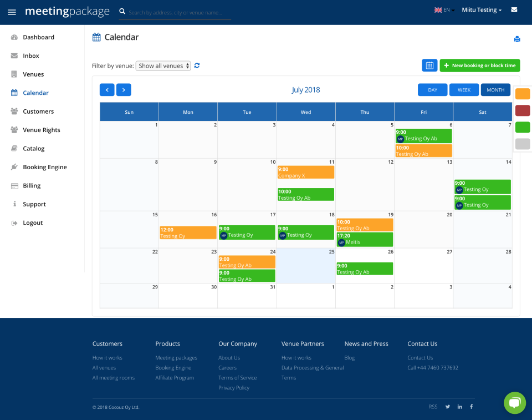Select the gray color swatch
Image resolution: width=532 pixels, height=420 pixels.
click(523, 144)
